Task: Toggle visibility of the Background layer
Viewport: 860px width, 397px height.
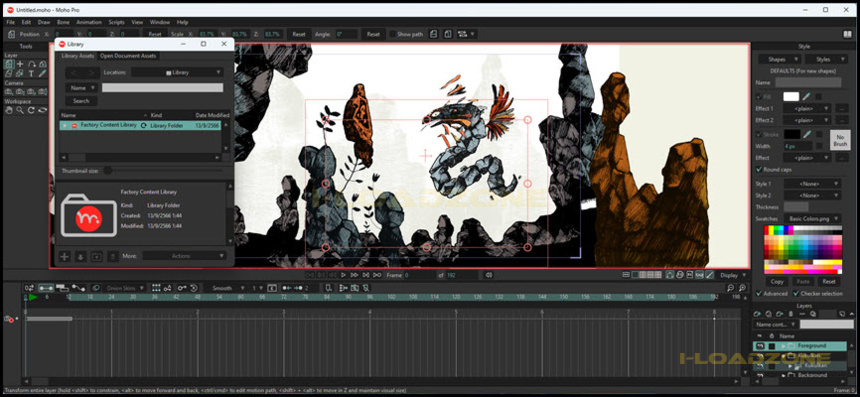Action: pyautogui.click(x=760, y=375)
